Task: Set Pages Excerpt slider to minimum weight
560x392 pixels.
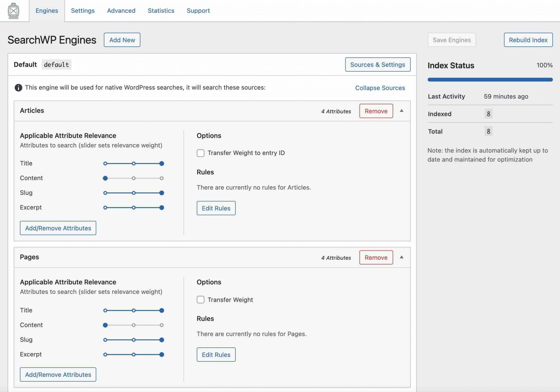Action: click(105, 355)
